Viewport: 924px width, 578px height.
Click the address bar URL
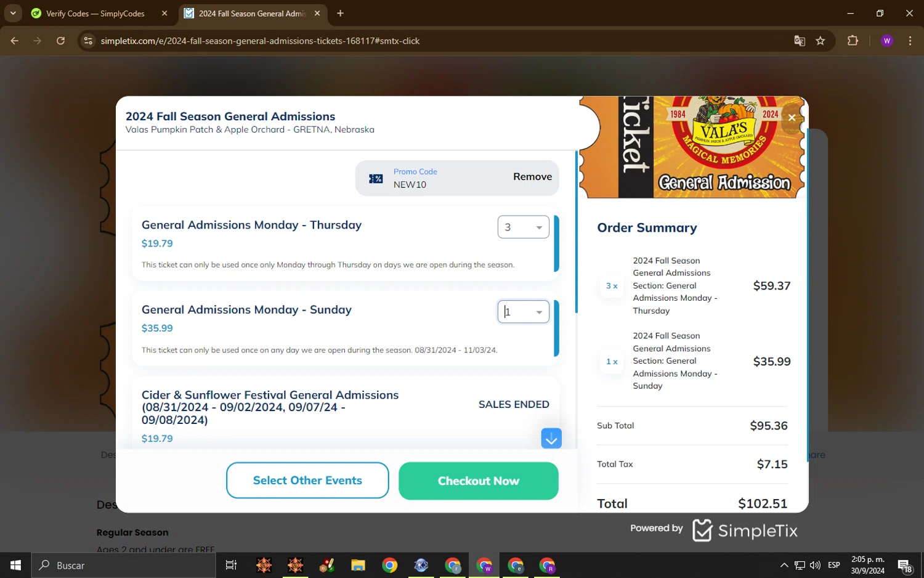tap(260, 41)
